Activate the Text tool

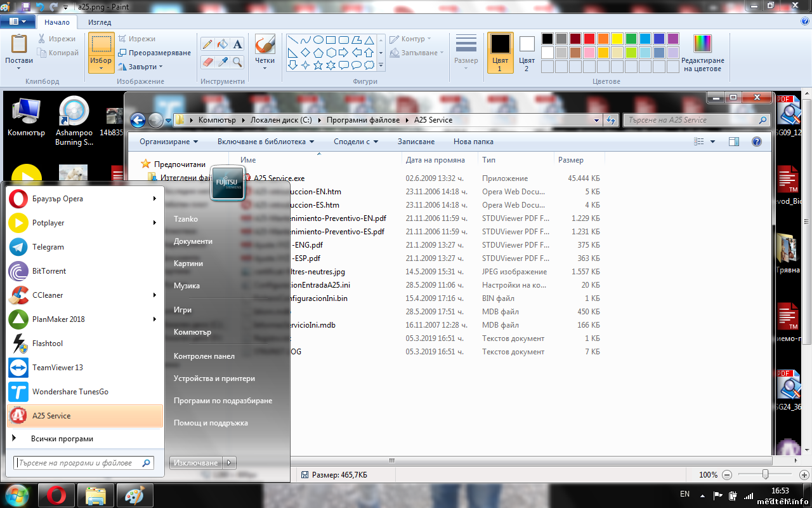[x=238, y=44]
